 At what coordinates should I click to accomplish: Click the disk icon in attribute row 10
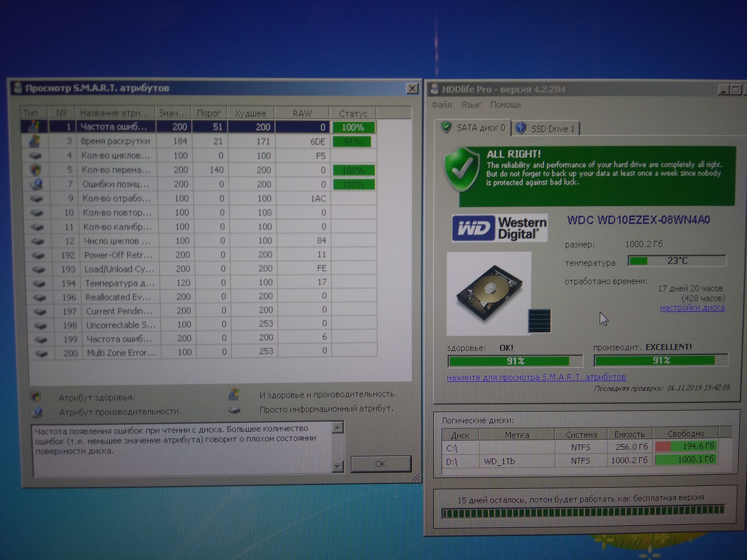(x=36, y=213)
